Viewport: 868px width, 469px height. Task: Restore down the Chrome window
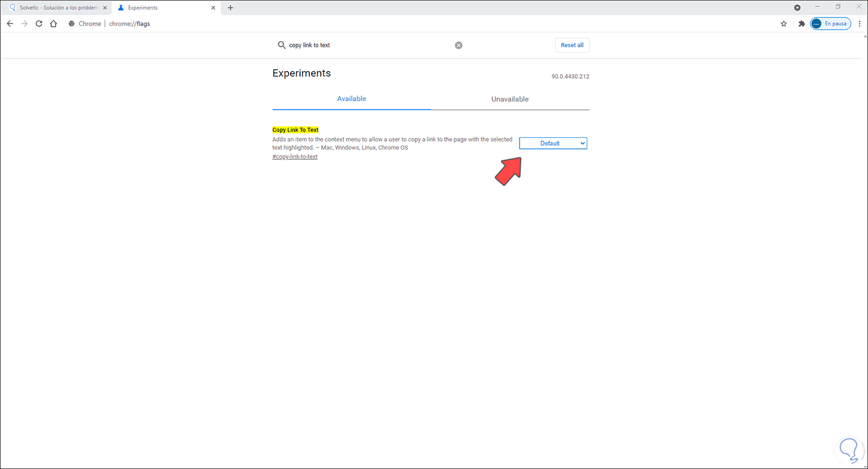point(838,7)
